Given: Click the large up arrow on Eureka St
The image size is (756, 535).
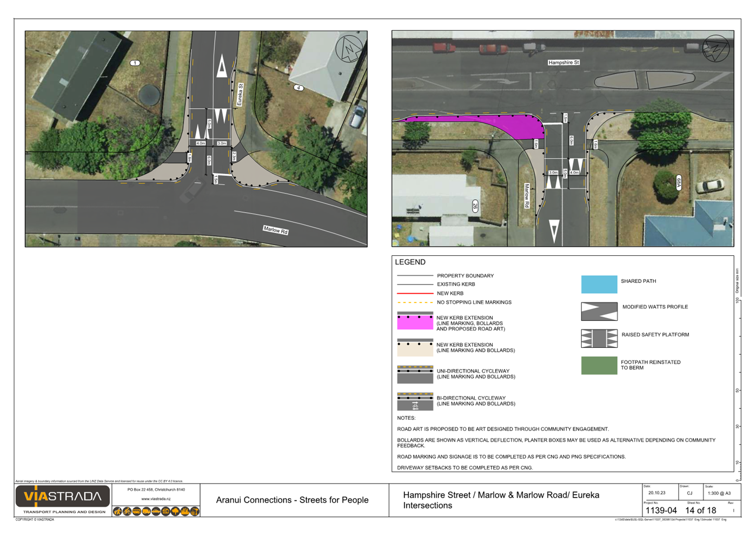Looking at the screenshot, I should pyautogui.click(x=222, y=67).
